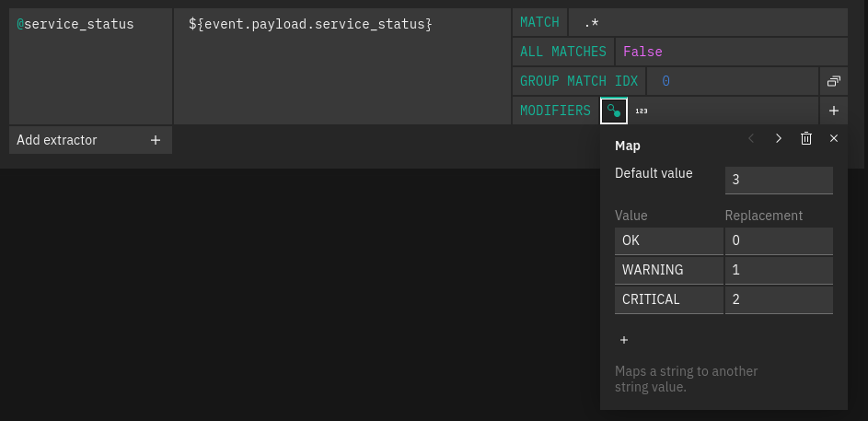Click the CRITICAL value cell

(x=668, y=299)
